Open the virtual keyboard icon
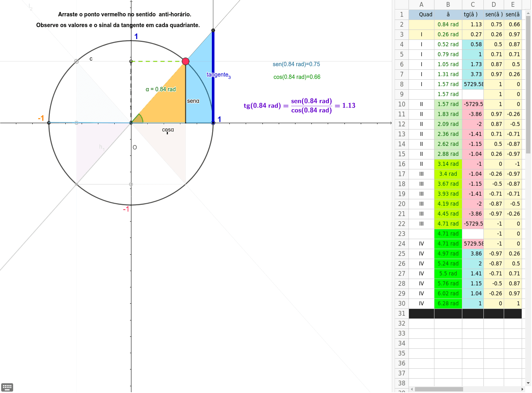The height and width of the screenshot is (393, 532). tap(7, 387)
